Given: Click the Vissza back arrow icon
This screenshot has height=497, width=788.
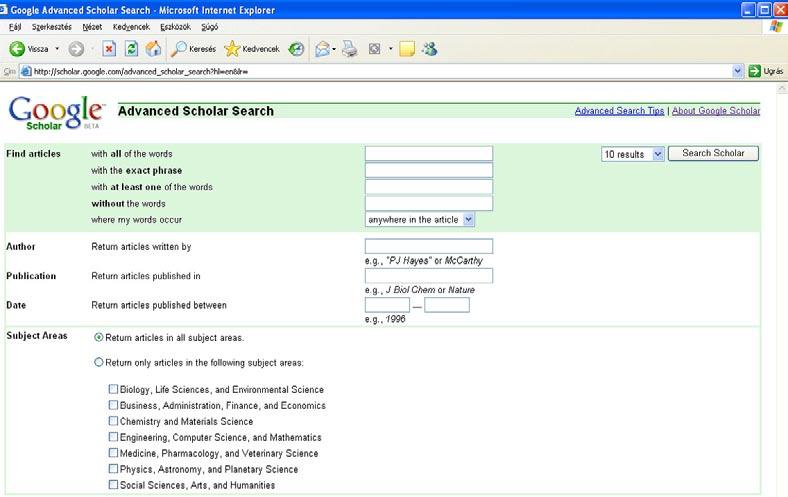Looking at the screenshot, I should tap(17, 49).
